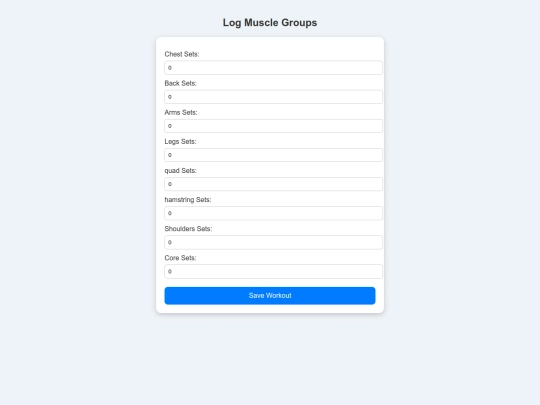
Task: Focus the Shoulders Sets input field
Action: coord(273,242)
